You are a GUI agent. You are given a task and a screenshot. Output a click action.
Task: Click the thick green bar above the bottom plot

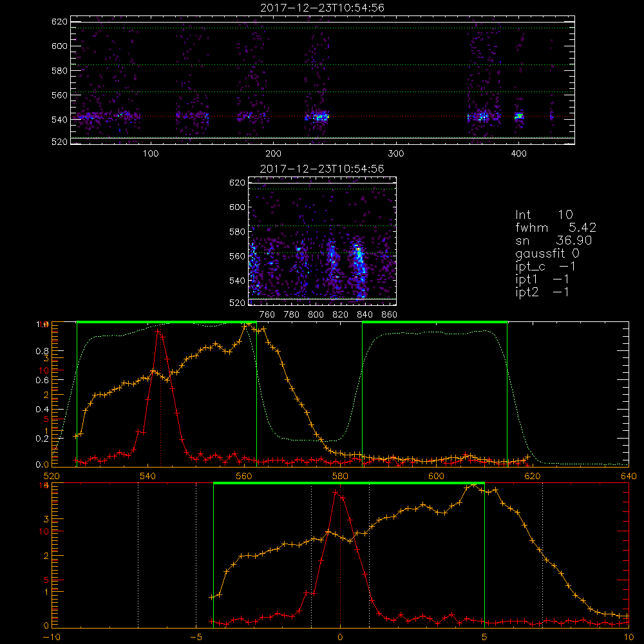point(349,483)
